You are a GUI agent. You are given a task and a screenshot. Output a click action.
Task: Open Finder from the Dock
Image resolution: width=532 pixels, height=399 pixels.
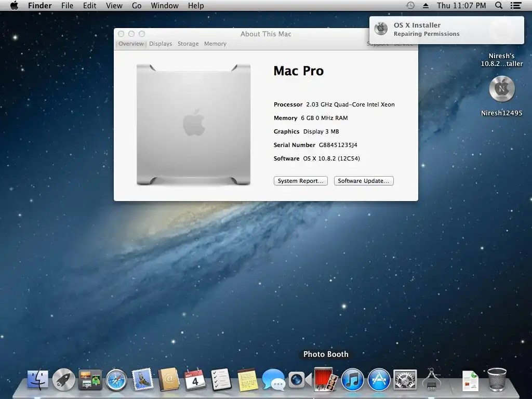pos(37,379)
